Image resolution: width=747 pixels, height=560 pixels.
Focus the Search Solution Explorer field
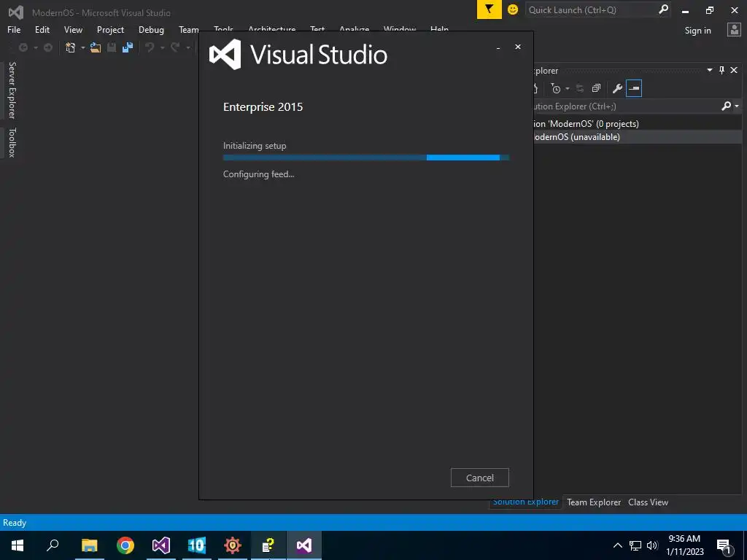click(x=627, y=106)
